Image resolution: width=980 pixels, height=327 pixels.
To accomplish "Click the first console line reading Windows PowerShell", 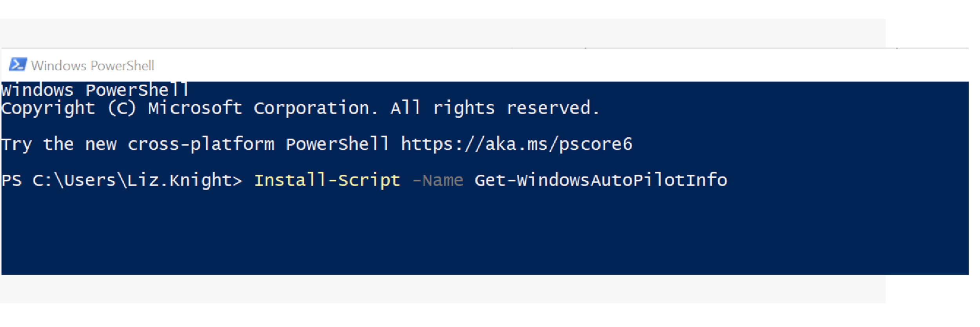I will click(x=95, y=90).
